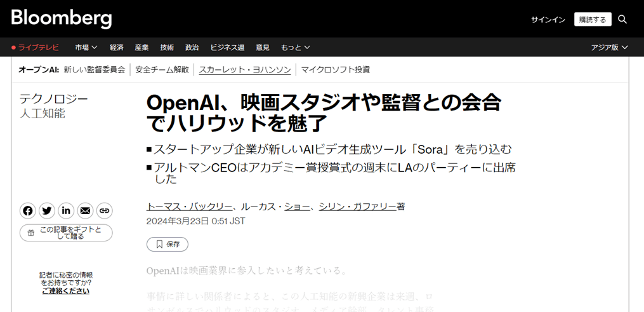644x312 pixels.
Task: Share article on LinkedIn
Action: pyautogui.click(x=66, y=211)
